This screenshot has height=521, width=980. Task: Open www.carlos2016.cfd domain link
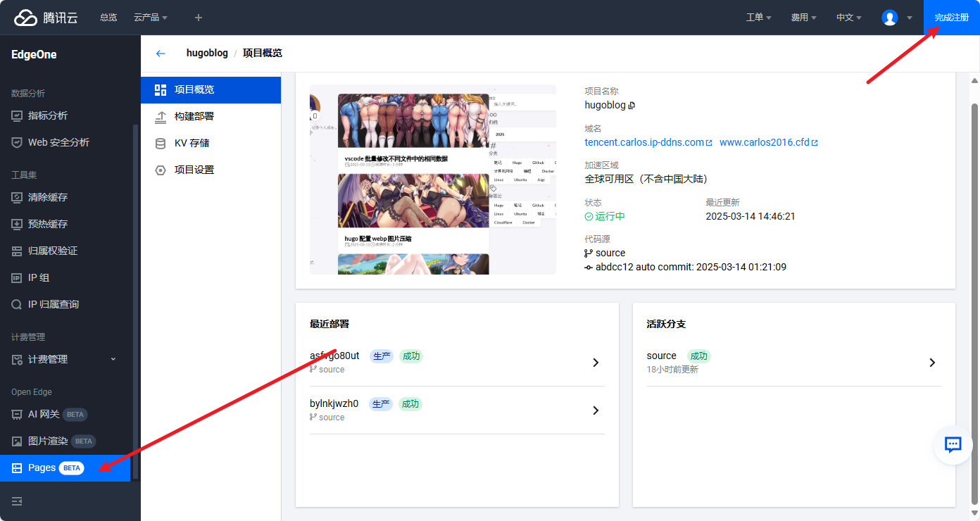pos(769,142)
